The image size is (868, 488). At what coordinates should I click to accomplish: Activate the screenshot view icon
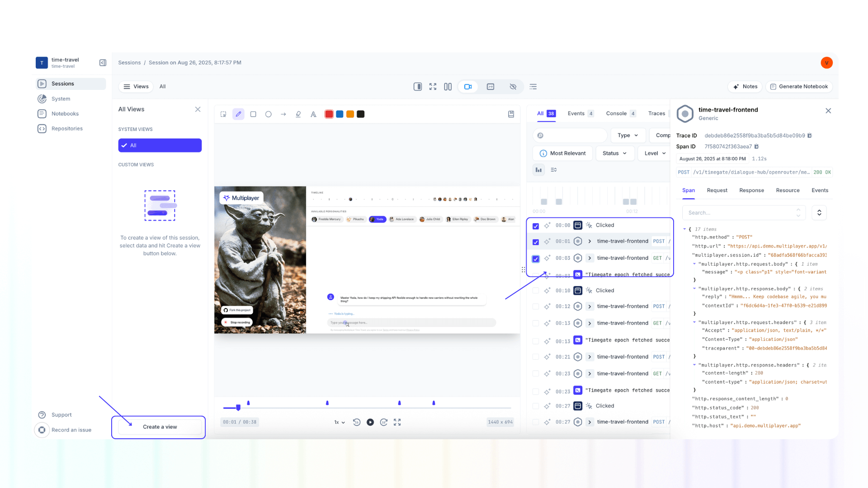[491, 87]
